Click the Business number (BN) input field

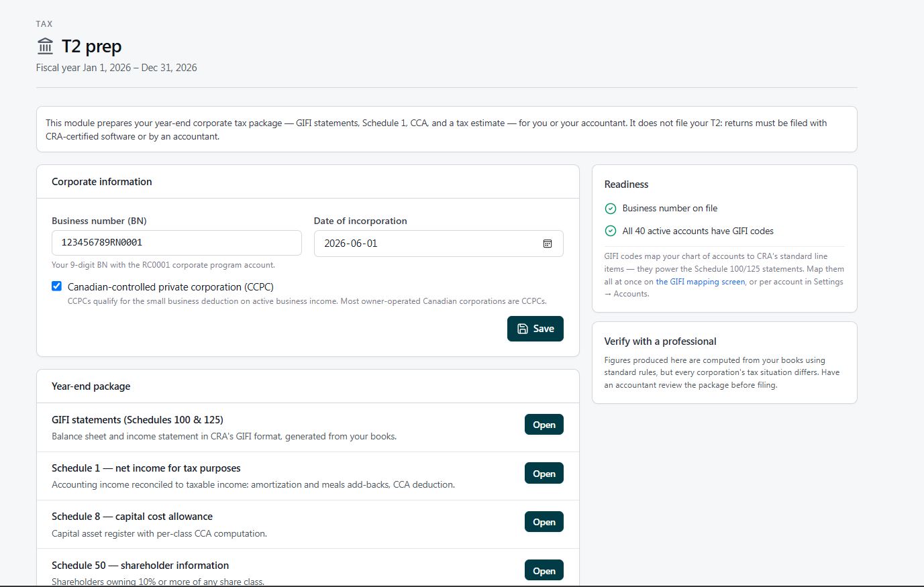tap(176, 243)
